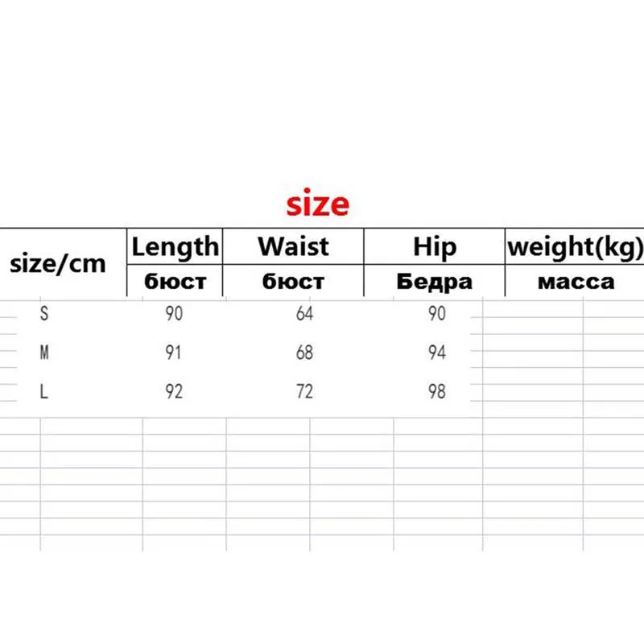644x644 pixels.
Task: Select the Hip value 94 for size M
Action: [436, 352]
